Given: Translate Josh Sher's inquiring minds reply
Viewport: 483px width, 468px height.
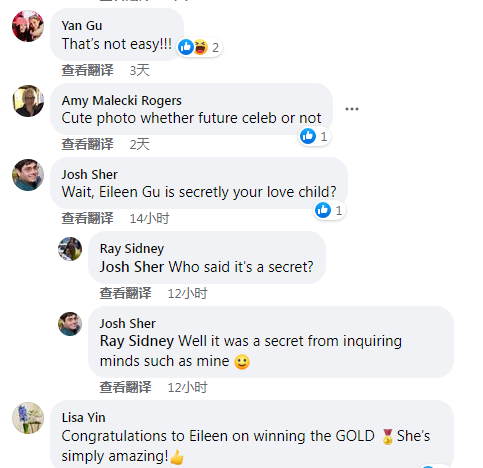Looking at the screenshot, I should (x=125, y=387).
